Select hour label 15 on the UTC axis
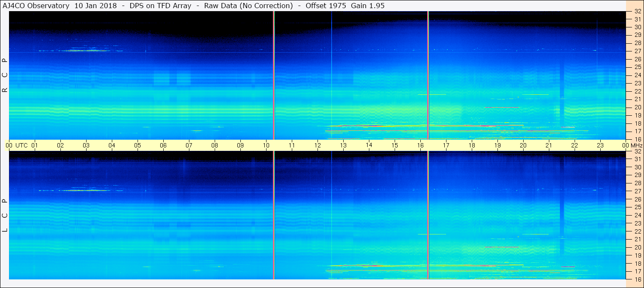 (x=395, y=145)
